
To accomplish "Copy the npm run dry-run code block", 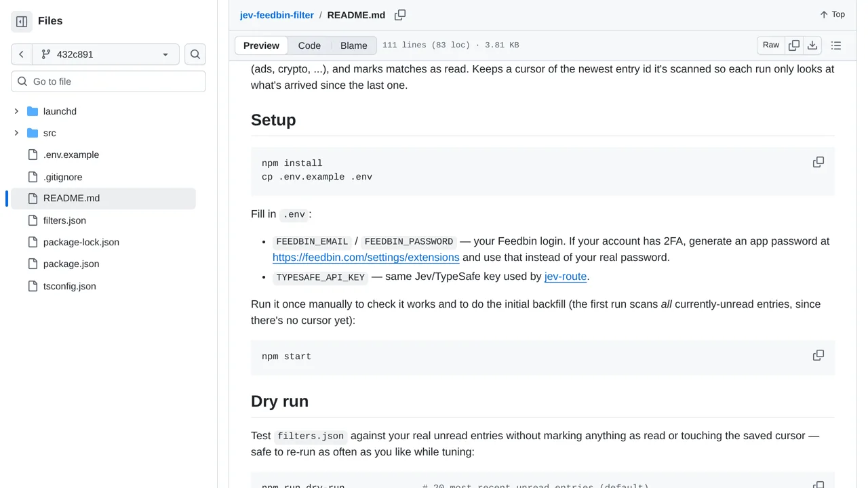I will 818,484.
